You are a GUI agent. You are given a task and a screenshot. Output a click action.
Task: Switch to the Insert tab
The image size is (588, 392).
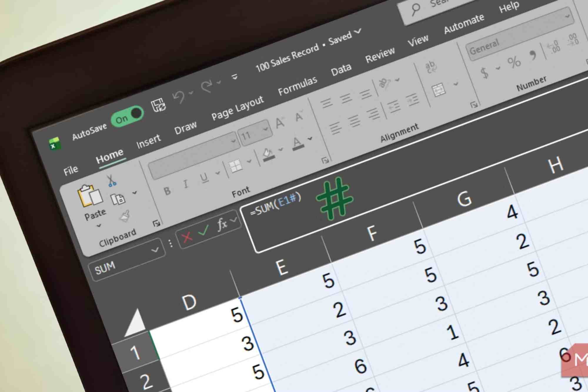point(148,141)
